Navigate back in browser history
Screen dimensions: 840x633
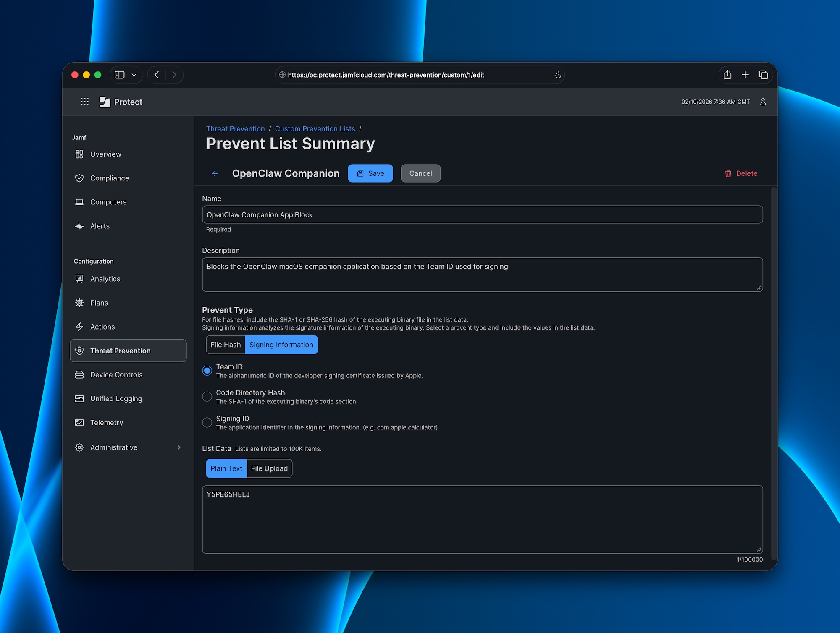[157, 75]
